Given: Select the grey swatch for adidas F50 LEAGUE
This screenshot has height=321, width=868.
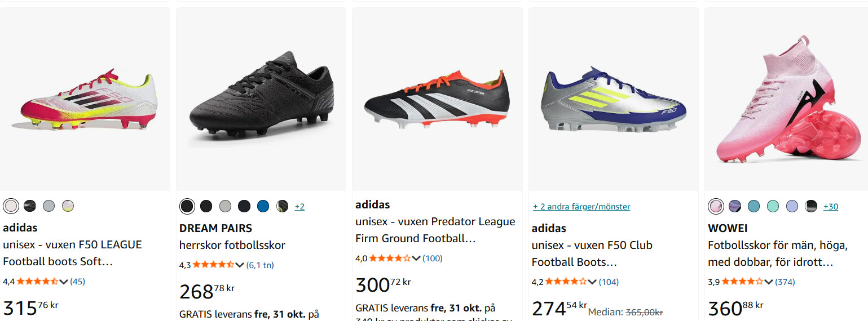Looking at the screenshot, I should coord(49,206).
